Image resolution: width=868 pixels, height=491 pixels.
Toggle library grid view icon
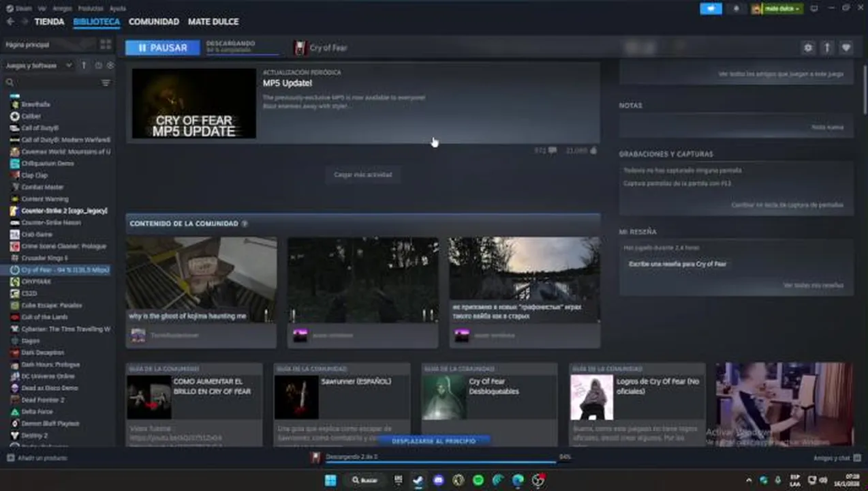coord(106,44)
